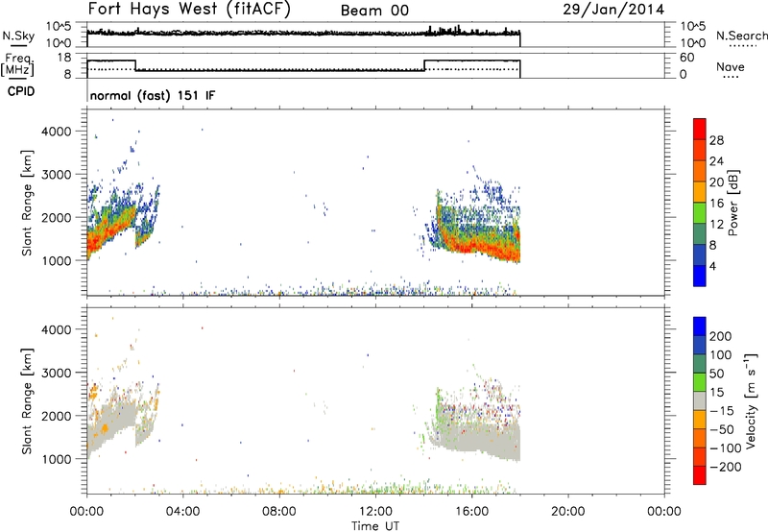Click the 28 label on Power colorbar

(716, 140)
